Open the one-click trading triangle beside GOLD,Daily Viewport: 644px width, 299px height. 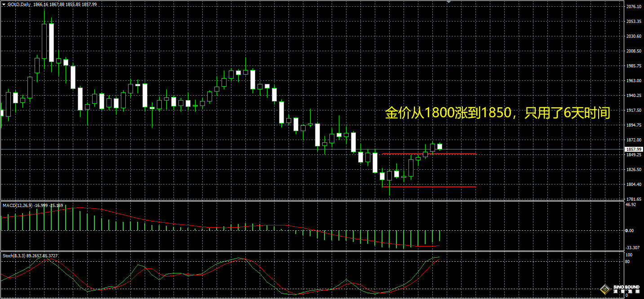[4, 4]
